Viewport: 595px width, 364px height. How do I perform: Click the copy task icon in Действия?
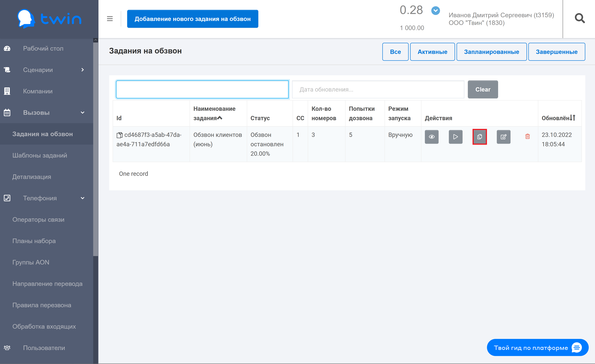(479, 137)
